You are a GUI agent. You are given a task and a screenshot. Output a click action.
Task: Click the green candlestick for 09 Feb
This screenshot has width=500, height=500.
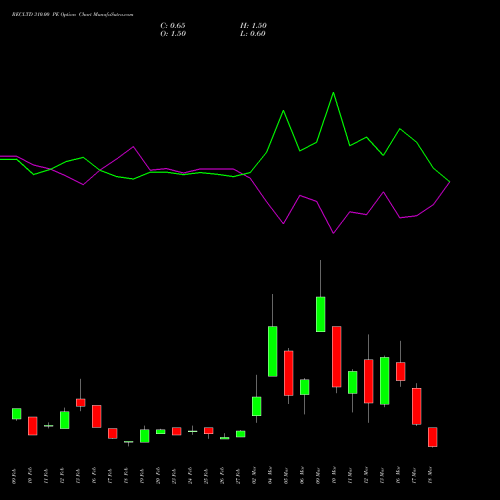click(17, 414)
